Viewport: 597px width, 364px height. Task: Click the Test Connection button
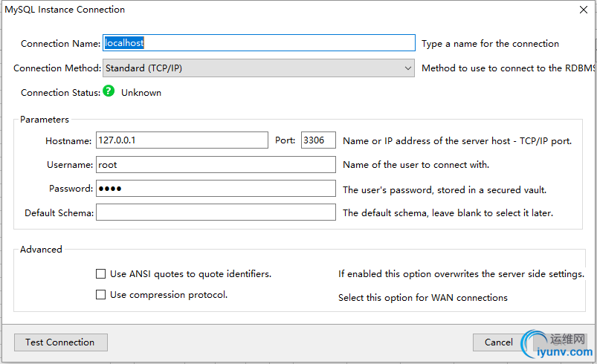pyautogui.click(x=60, y=342)
